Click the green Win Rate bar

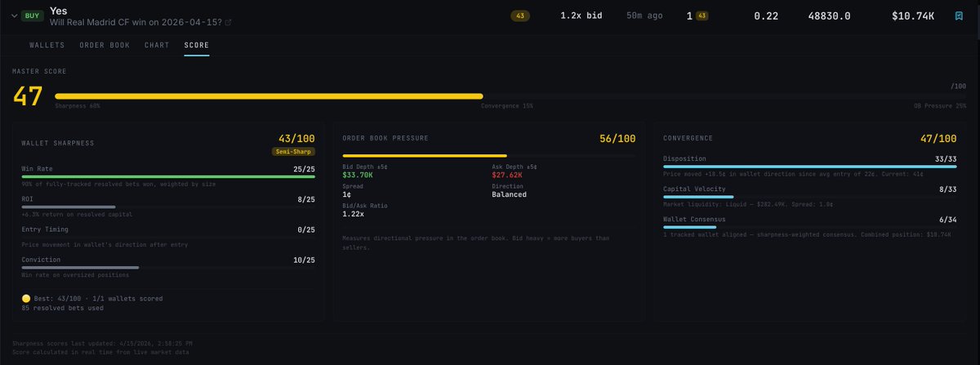coord(168,176)
